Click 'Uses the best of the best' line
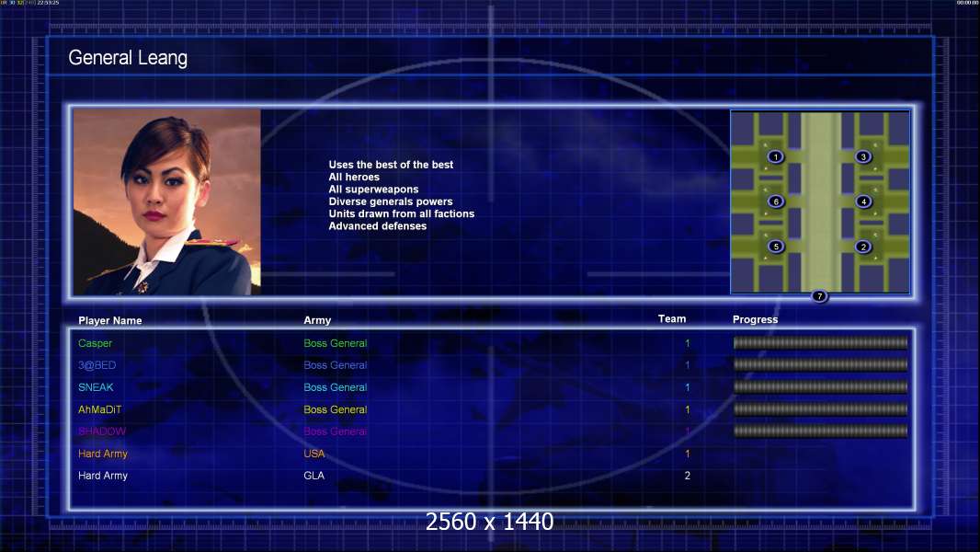The image size is (980, 552). (391, 165)
